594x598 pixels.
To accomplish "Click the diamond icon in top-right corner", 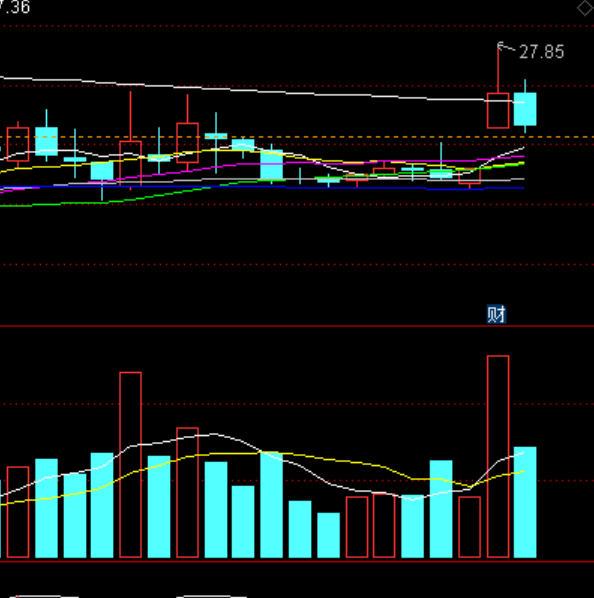I will point(584,8).
